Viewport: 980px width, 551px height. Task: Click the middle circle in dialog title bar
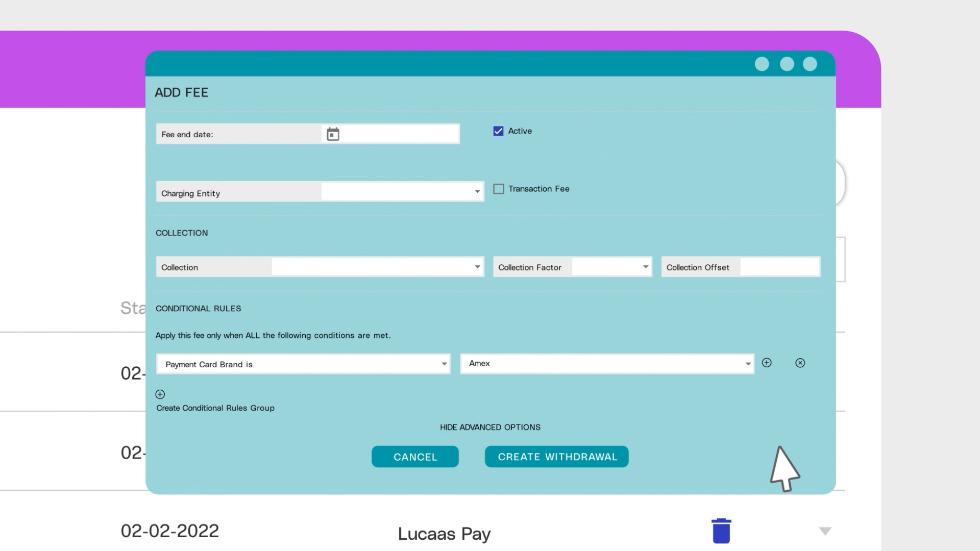(787, 64)
